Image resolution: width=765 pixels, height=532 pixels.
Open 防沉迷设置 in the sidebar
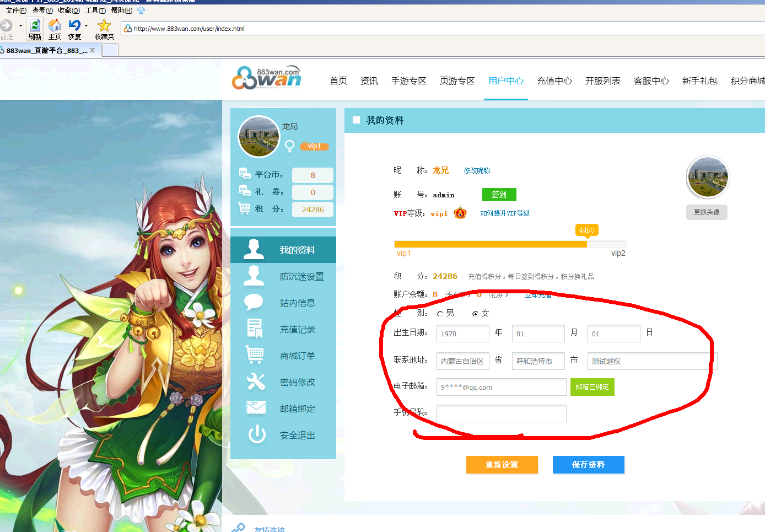pyautogui.click(x=283, y=276)
